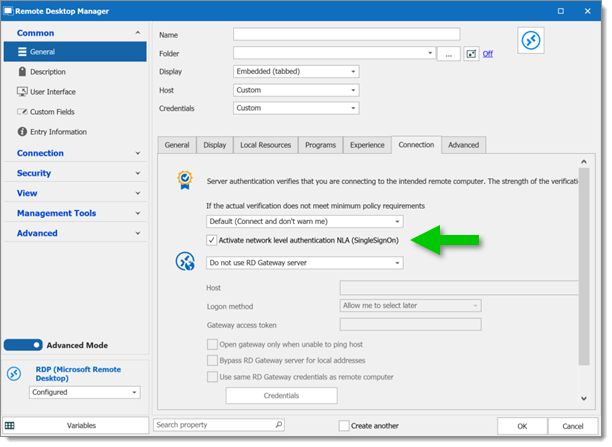The height and width of the screenshot is (447, 612).
Task: Check Open gateway only when unable to ping
Action: pos(212,344)
